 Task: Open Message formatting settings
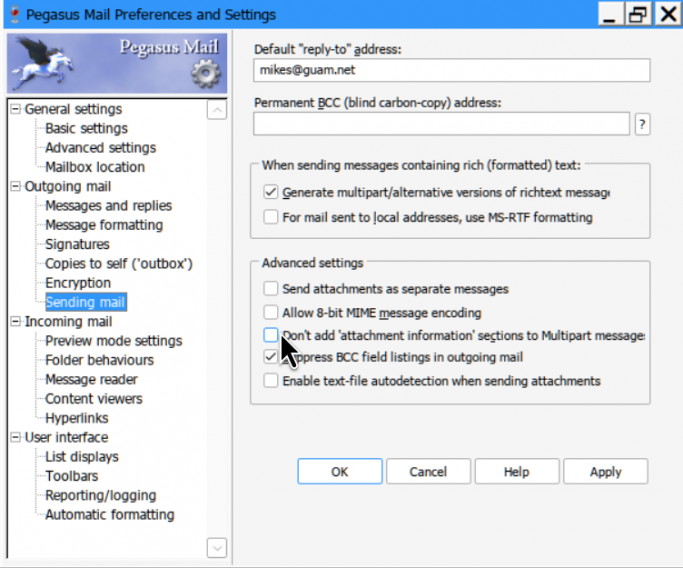coord(104,225)
